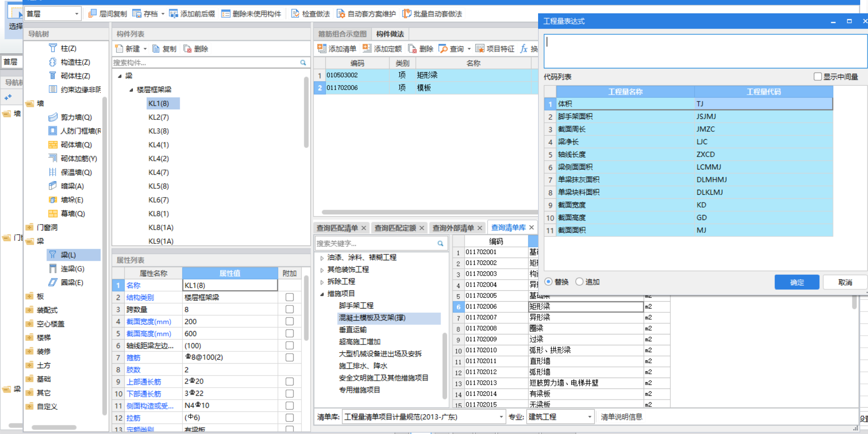Viewport: 868px width, 434px height.
Task: Expand the 其他装饰工程 node
Action: pos(322,270)
